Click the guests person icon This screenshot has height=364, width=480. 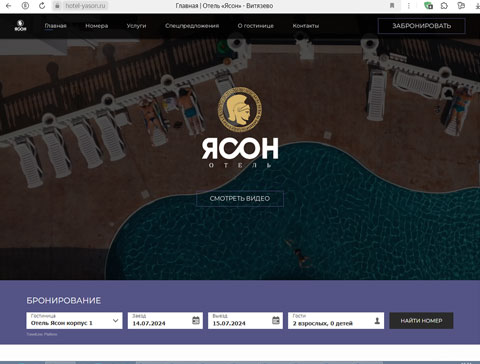click(377, 321)
